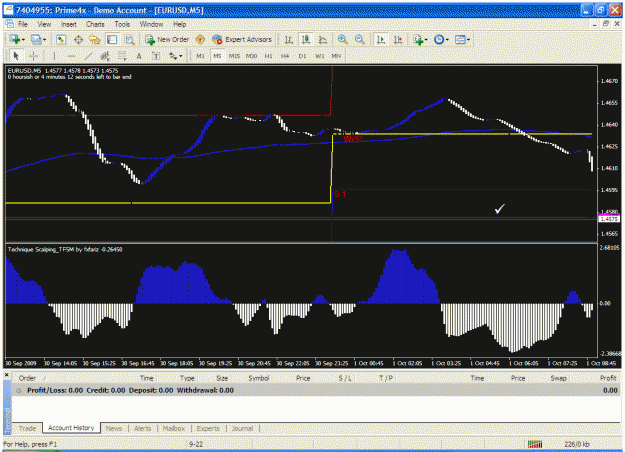Open the MetaEditor diamond icon
Screen dimensions: 625x452
coord(200,39)
